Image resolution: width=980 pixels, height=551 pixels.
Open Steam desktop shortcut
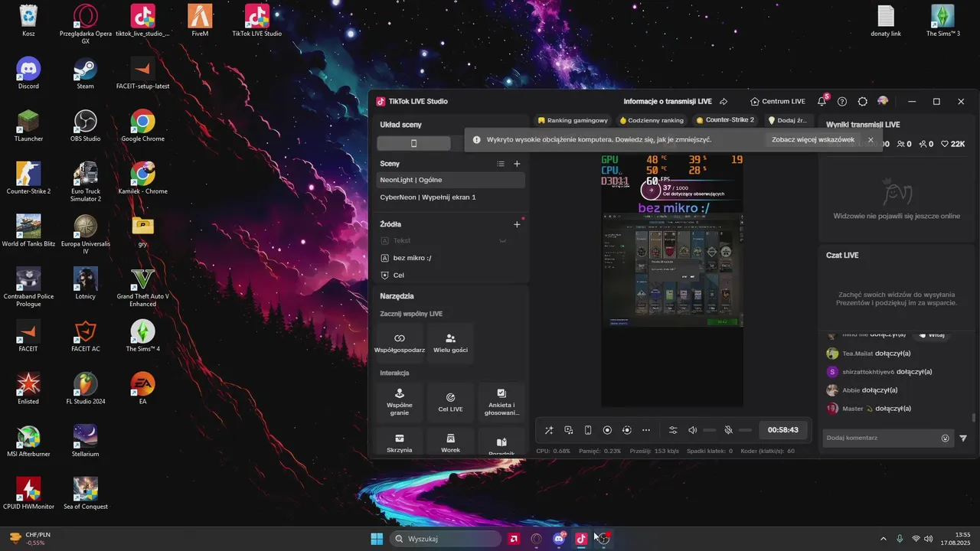point(86,73)
